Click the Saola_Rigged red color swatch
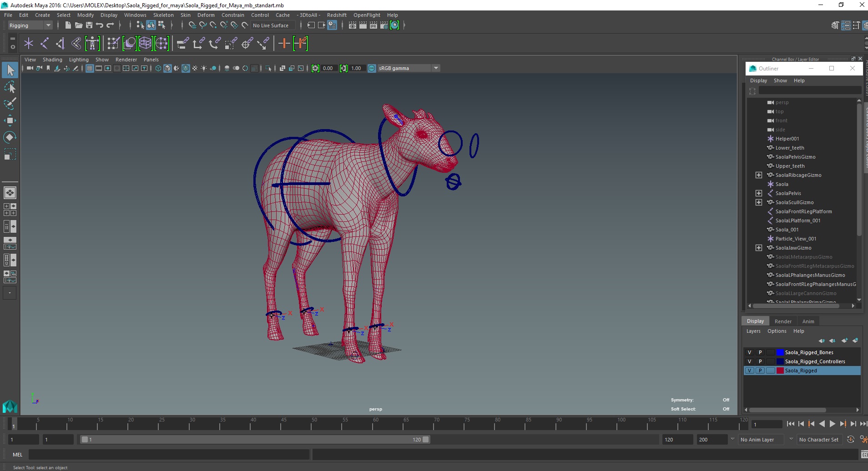The width and height of the screenshot is (868, 471). coord(780,371)
